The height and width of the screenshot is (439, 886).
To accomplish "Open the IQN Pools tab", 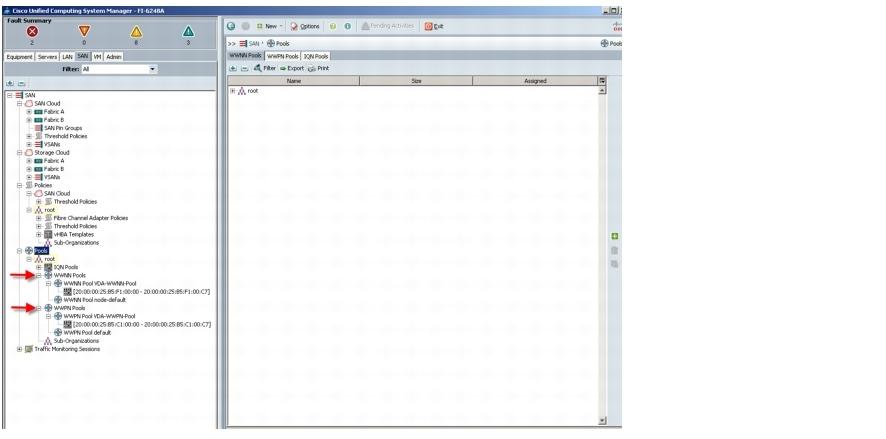I will (316, 56).
